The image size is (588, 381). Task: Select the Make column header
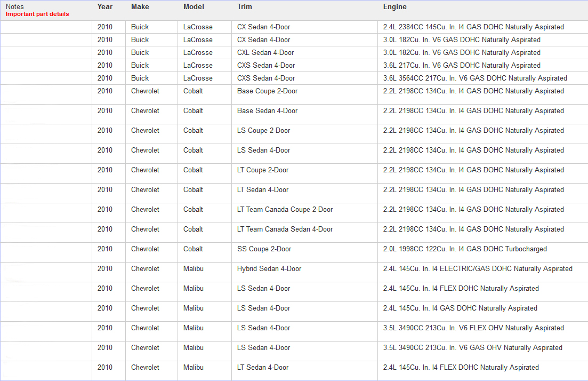click(x=140, y=7)
